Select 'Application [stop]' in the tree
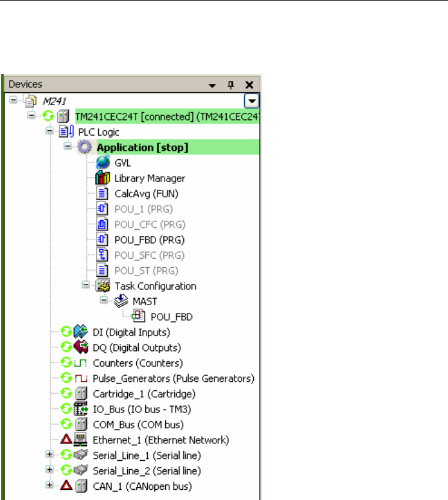Screen dimensions: 448x500 point(142,148)
